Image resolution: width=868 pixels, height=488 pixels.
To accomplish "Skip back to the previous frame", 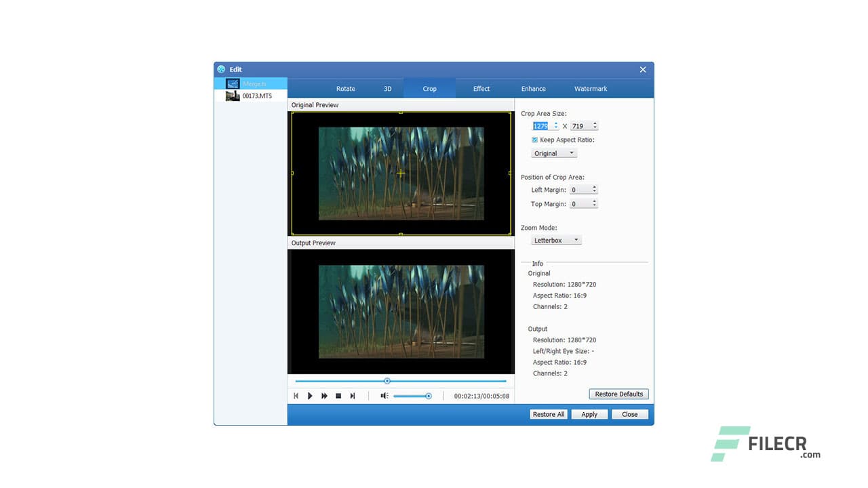I will tap(296, 396).
